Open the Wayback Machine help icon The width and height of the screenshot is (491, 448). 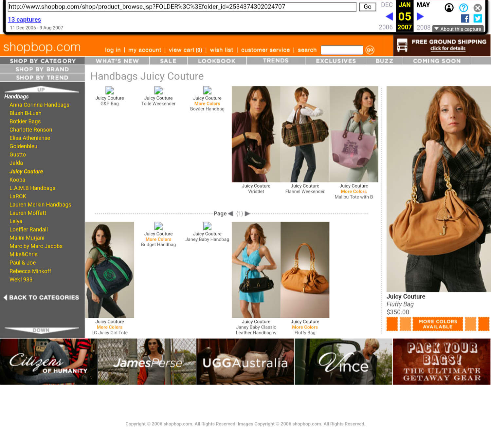pos(464,8)
